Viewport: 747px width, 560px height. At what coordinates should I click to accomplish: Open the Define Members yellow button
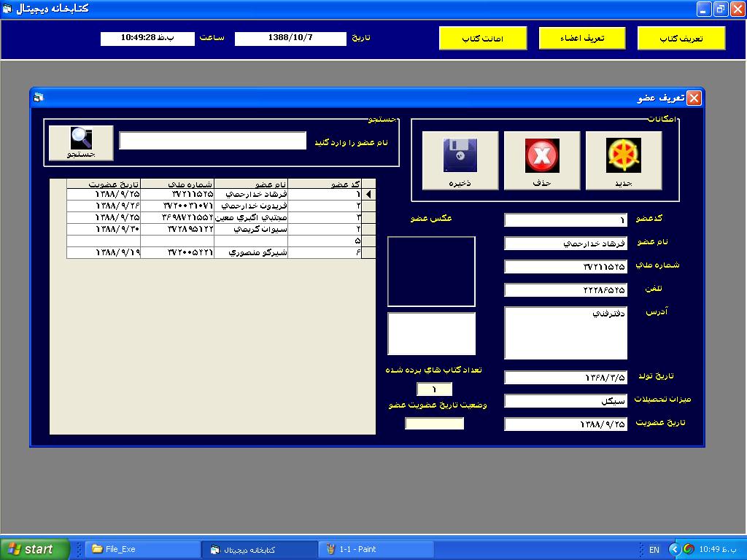[x=582, y=39]
